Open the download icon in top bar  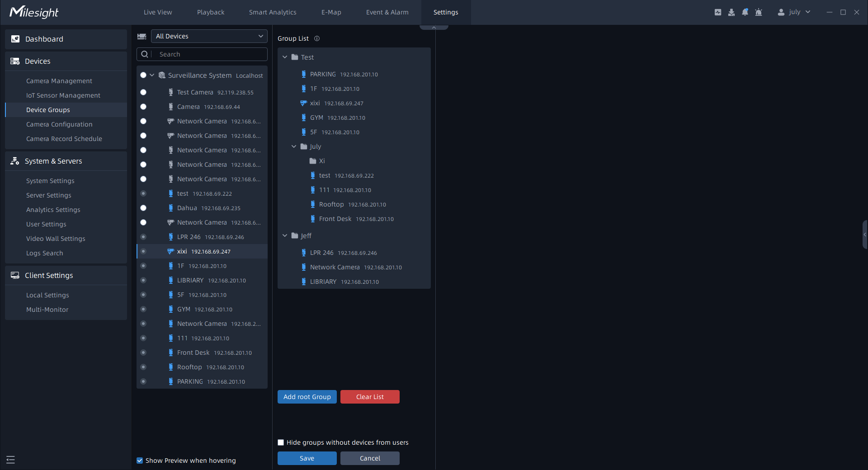coord(731,12)
